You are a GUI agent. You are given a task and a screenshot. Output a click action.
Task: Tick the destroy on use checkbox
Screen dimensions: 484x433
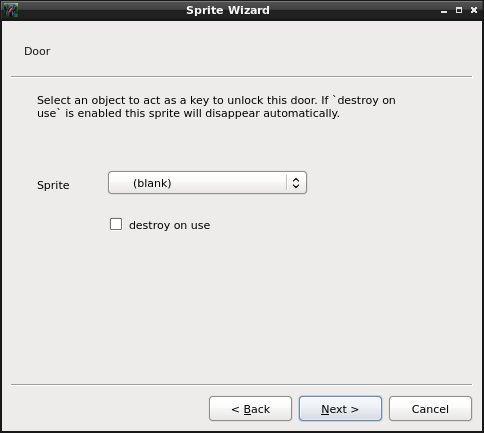[116, 224]
